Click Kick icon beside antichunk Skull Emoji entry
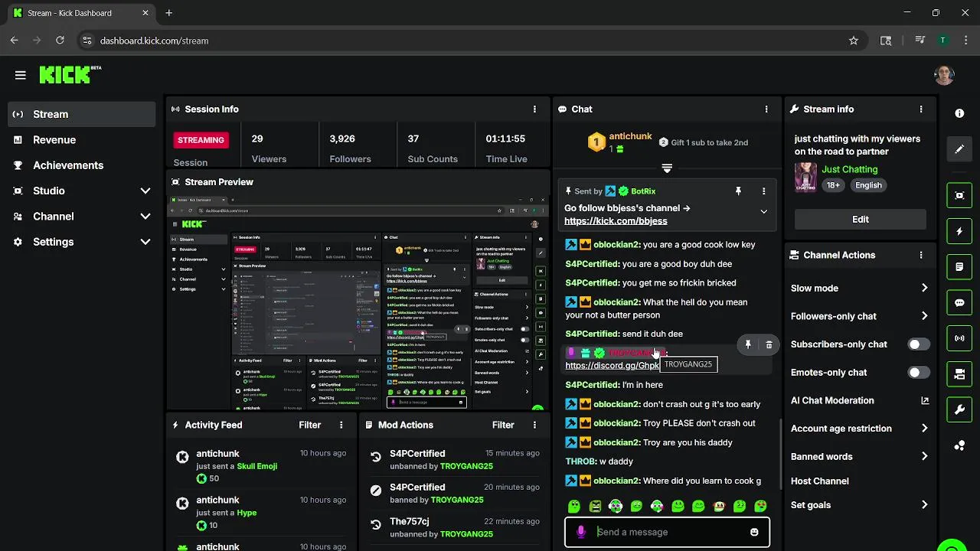 [x=182, y=457]
